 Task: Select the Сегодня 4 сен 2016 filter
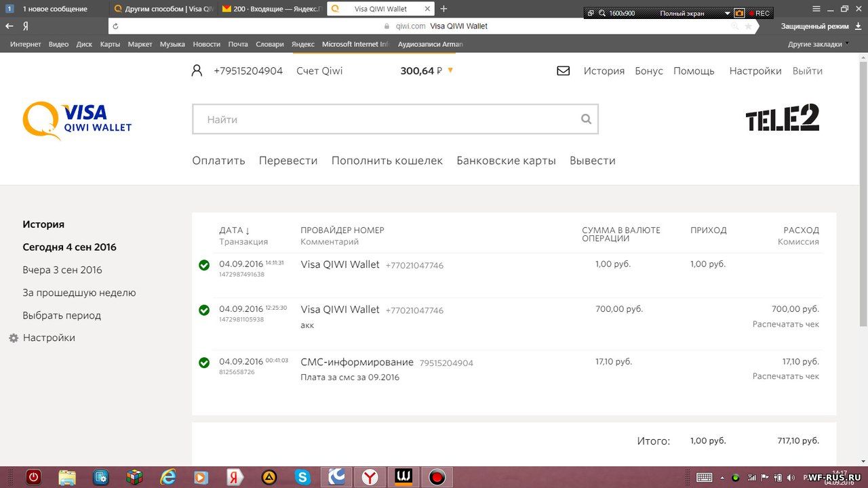69,247
